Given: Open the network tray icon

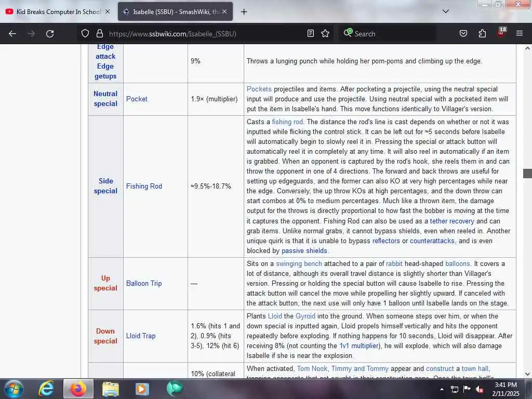Looking at the screenshot, I should 454,389.
